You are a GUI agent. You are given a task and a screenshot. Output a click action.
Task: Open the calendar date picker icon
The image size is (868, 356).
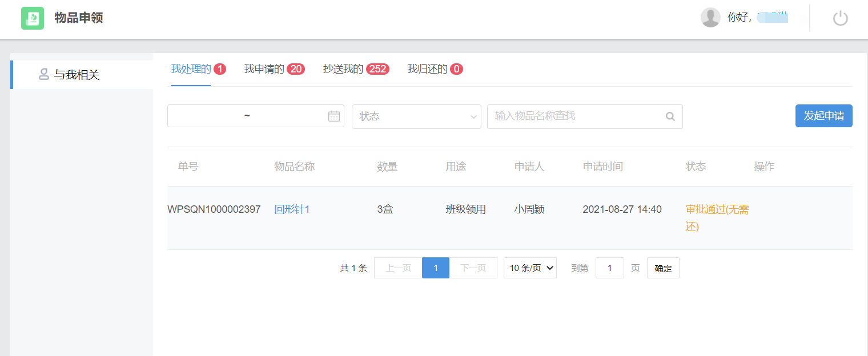334,116
